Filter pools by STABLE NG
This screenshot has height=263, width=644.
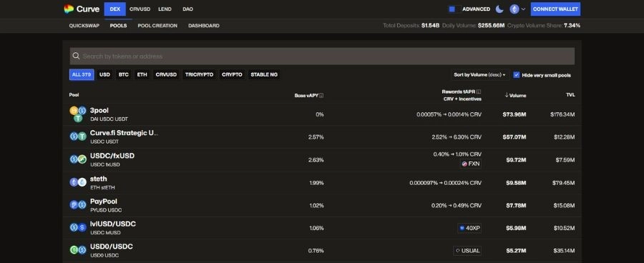click(x=264, y=74)
